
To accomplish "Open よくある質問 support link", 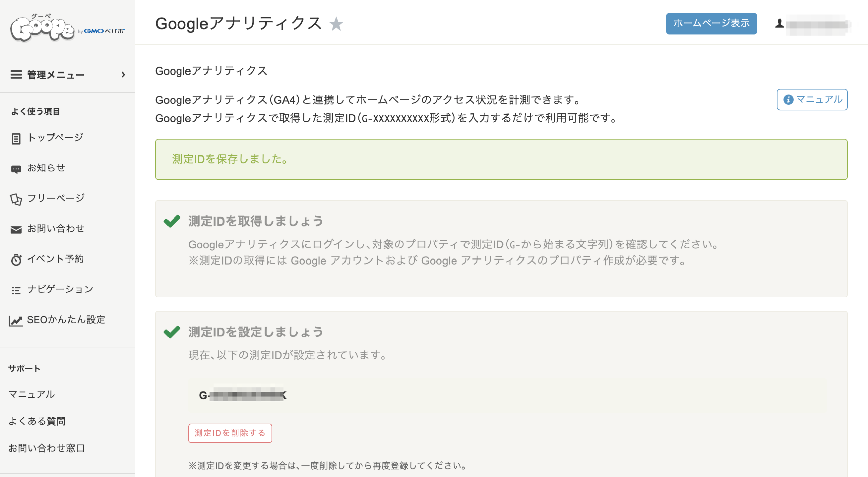I will (x=37, y=421).
